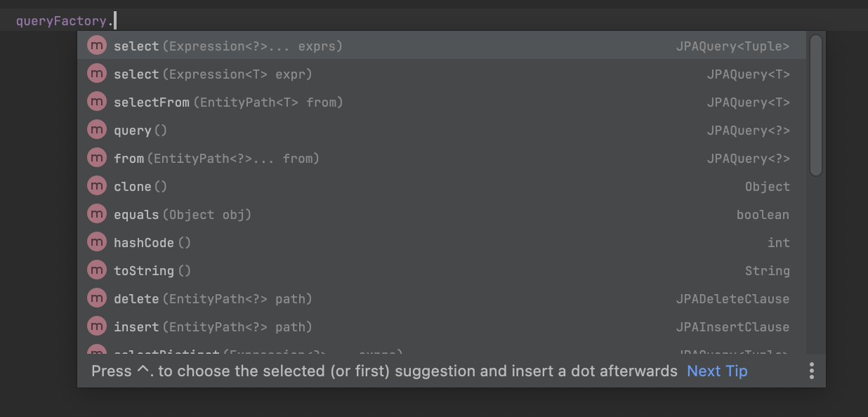Click method icon next to clone()
868x417 pixels.
[x=96, y=186]
